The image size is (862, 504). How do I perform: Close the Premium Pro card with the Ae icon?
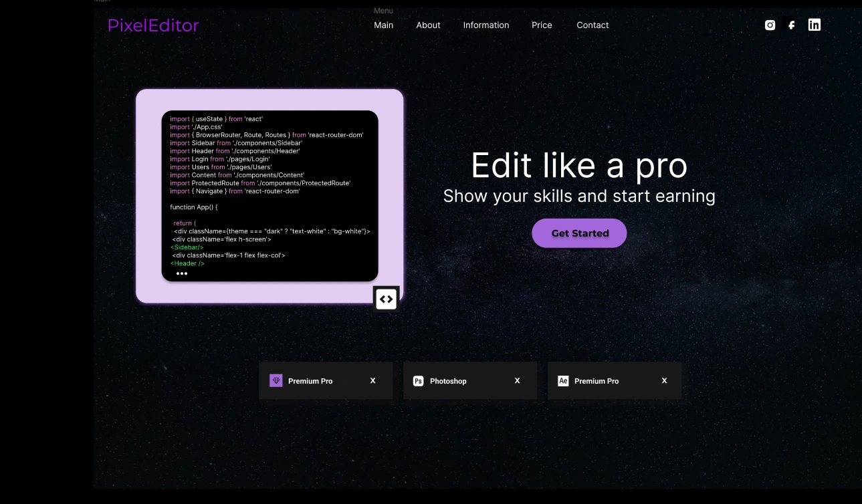pos(664,380)
